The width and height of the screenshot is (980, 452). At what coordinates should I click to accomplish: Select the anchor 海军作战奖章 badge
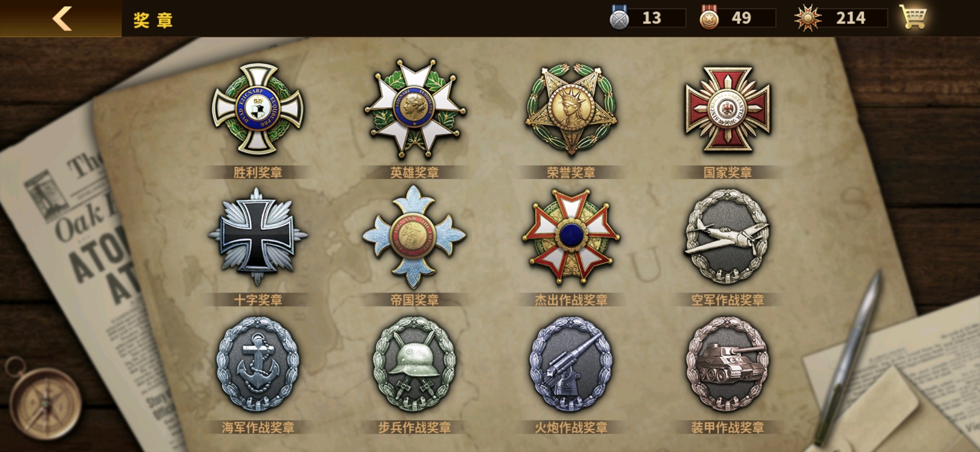(258, 364)
